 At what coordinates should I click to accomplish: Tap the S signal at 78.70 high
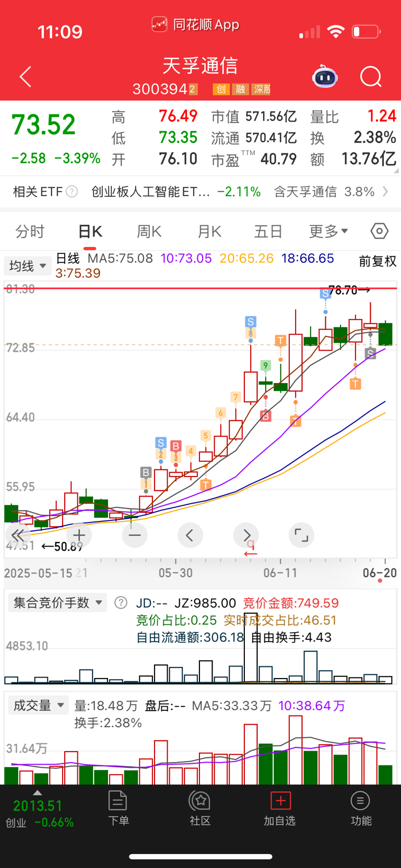pyautogui.click(x=325, y=293)
